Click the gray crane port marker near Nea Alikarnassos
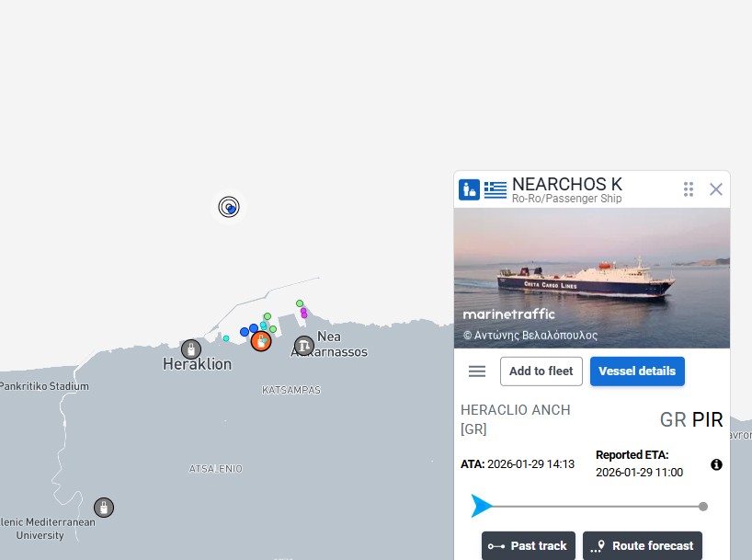Screen dimensions: 752x560 point(303,346)
